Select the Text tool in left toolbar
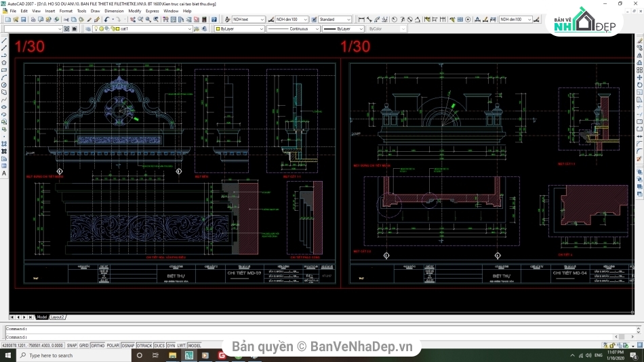 point(4,174)
